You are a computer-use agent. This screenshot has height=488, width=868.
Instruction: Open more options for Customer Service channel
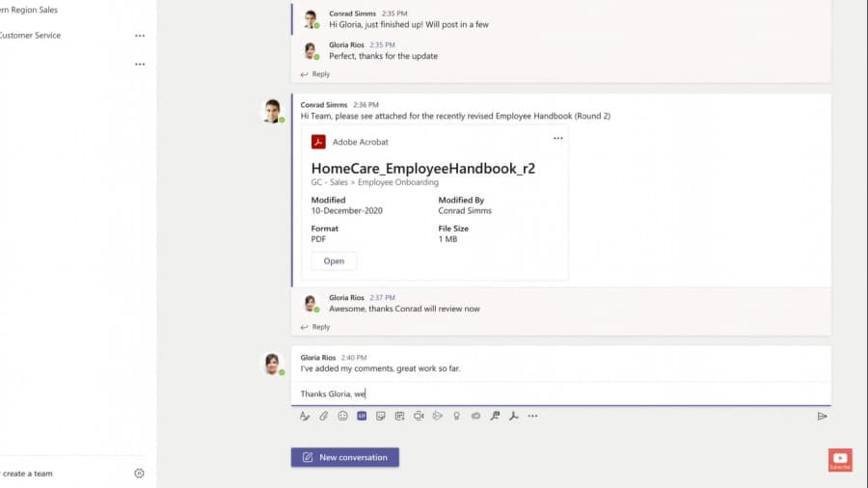point(140,36)
